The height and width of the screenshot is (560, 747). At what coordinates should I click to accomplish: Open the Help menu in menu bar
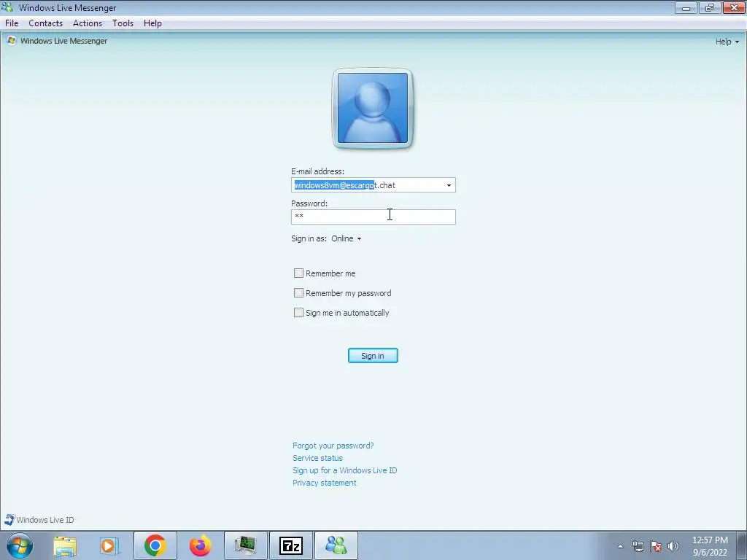(x=152, y=23)
